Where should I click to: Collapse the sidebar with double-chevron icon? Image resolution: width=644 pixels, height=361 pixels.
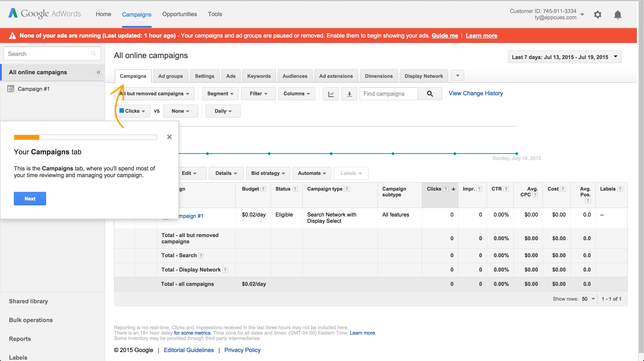[98, 72]
